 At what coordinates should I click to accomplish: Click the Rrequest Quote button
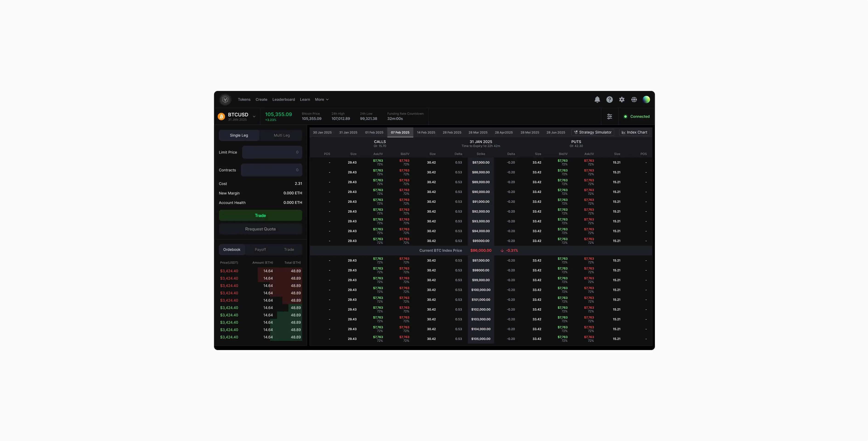coord(260,229)
